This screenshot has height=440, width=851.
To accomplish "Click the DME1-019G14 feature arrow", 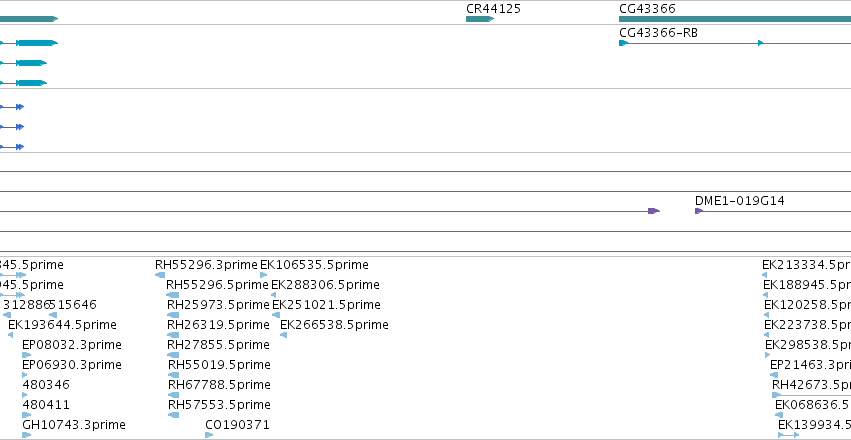I will (699, 211).
